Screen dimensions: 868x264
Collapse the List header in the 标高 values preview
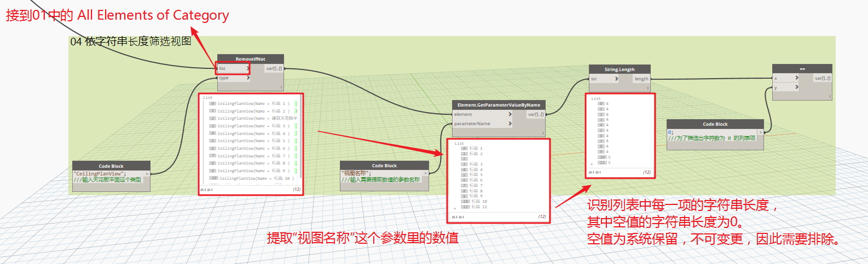(x=459, y=143)
